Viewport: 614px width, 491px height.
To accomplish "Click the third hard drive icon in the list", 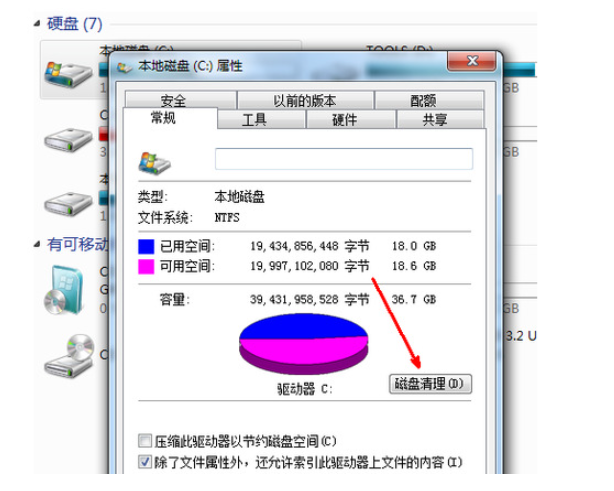I will point(68,204).
